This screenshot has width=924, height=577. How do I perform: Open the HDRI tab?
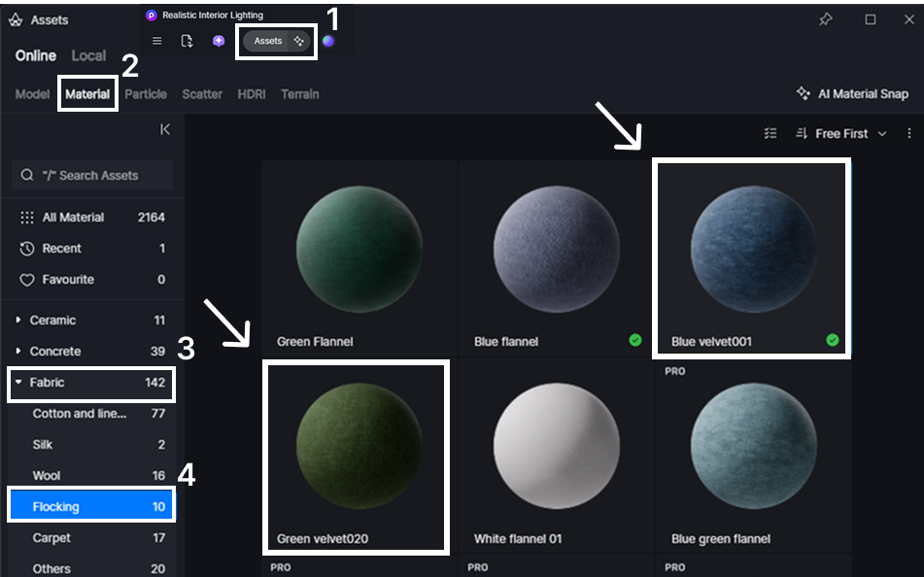[x=252, y=94]
